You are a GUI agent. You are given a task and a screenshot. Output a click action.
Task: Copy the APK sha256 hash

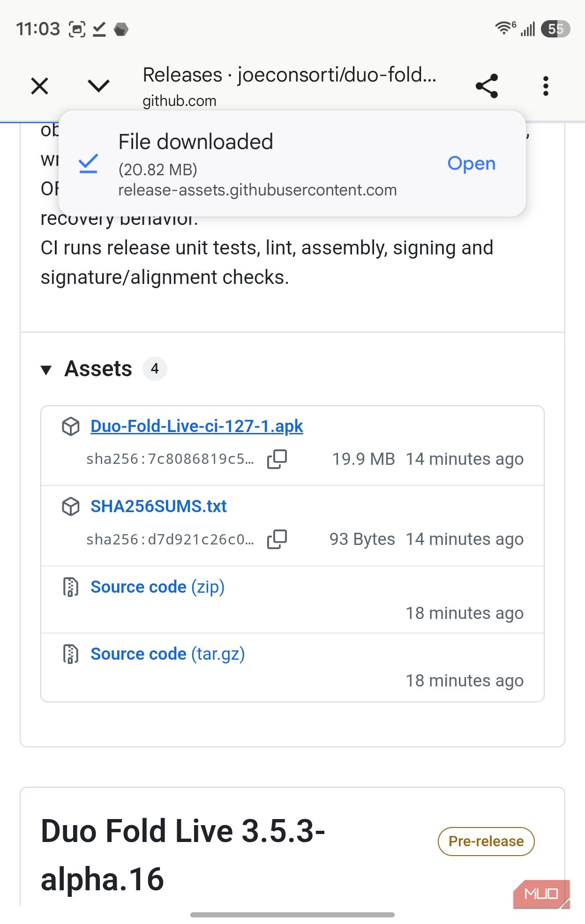click(277, 459)
